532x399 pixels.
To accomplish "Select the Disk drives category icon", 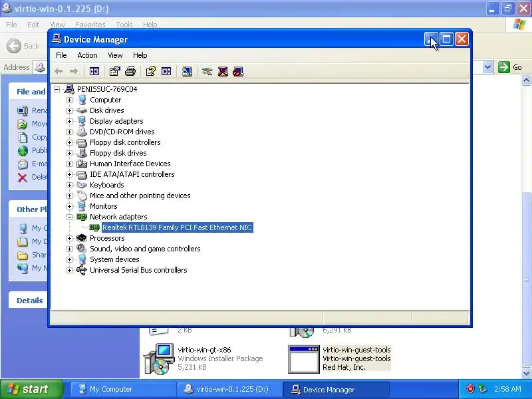I will point(82,110).
